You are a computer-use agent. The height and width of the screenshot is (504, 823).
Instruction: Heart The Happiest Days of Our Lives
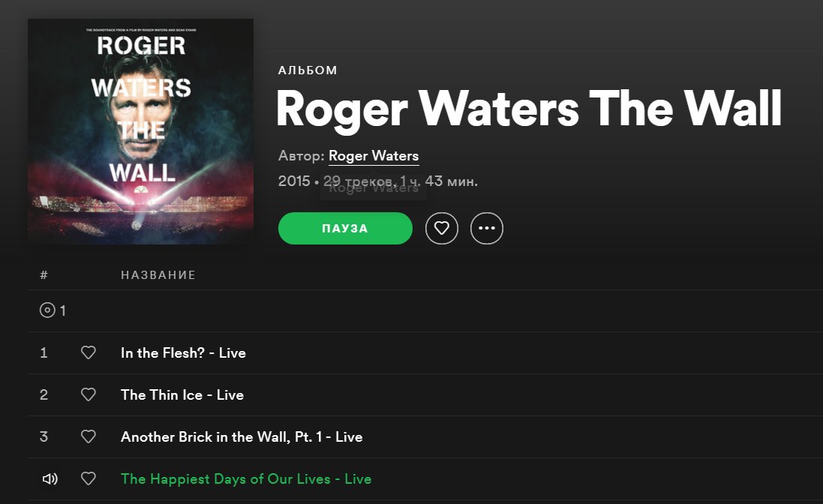pos(89,478)
